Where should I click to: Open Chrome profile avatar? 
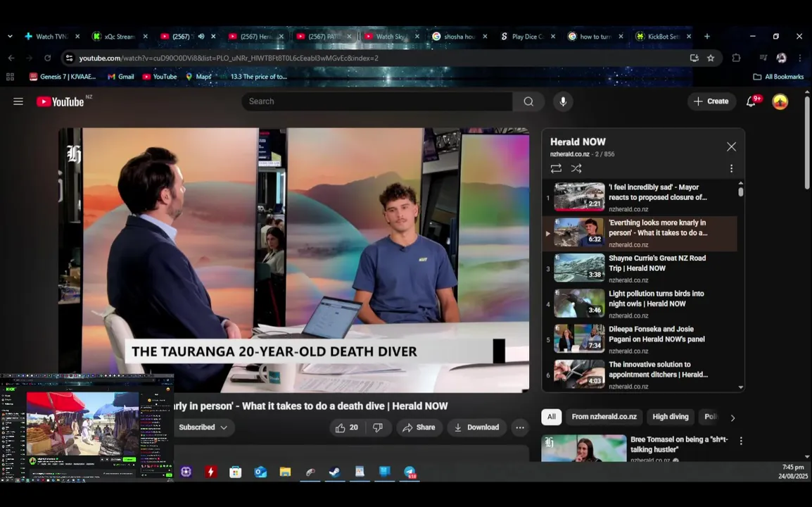click(x=782, y=58)
